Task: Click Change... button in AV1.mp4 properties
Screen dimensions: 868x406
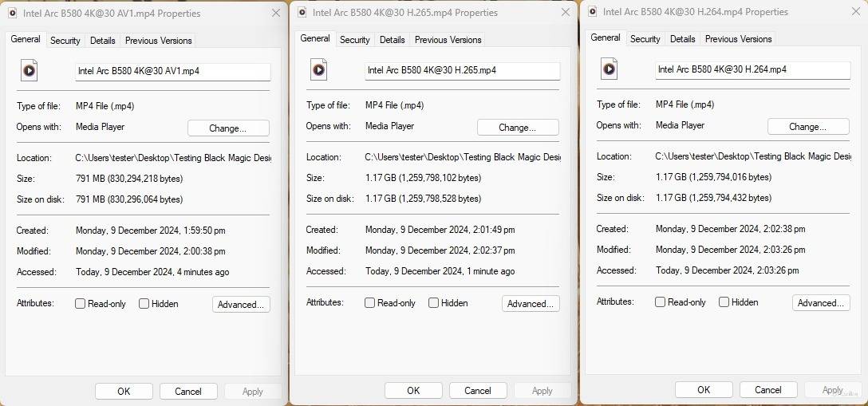Action: [x=228, y=128]
